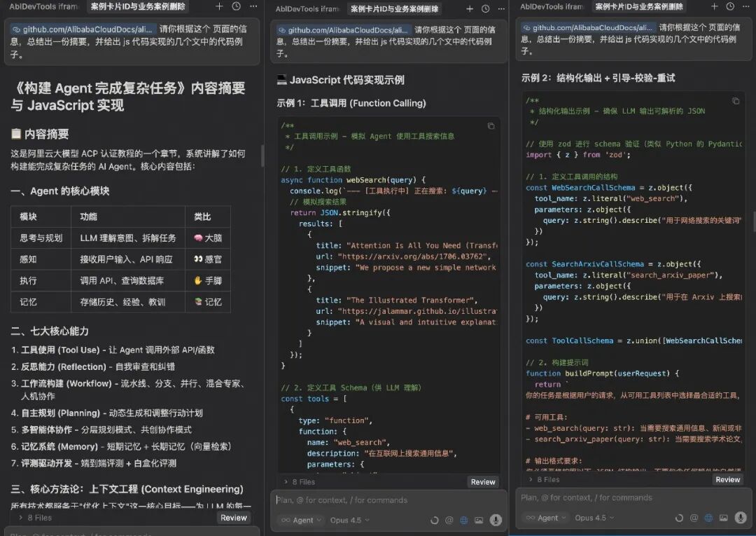The image size is (756, 536).
Task: Open Agent mode dropdown in right panel
Action: click(546, 518)
